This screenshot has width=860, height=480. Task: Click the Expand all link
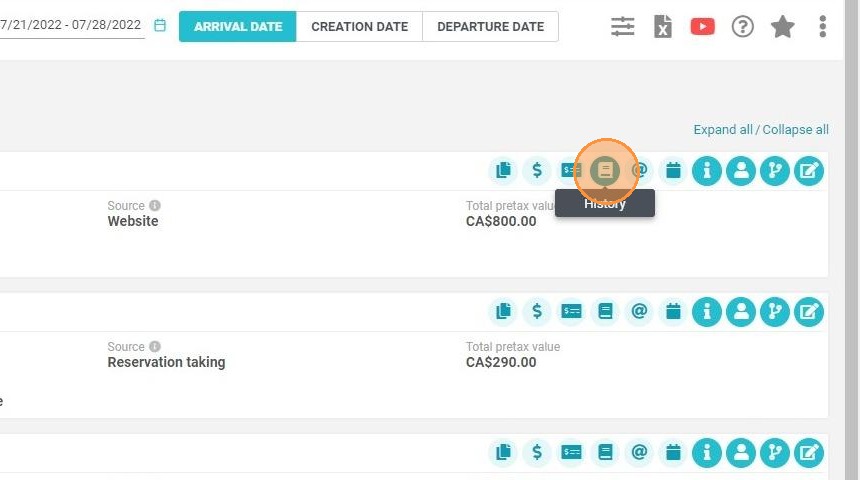[x=722, y=129]
